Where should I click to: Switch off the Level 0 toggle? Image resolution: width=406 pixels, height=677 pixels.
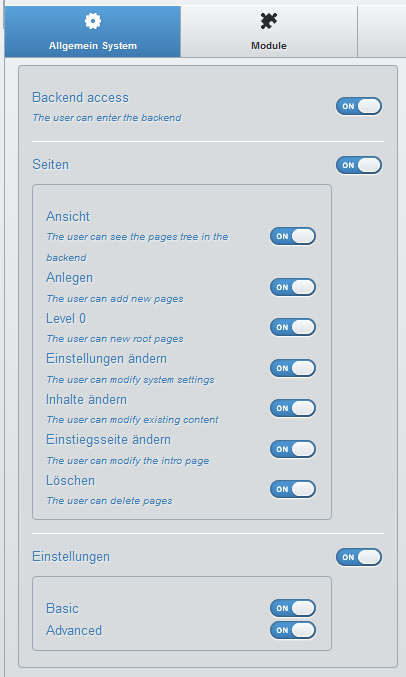(x=293, y=327)
